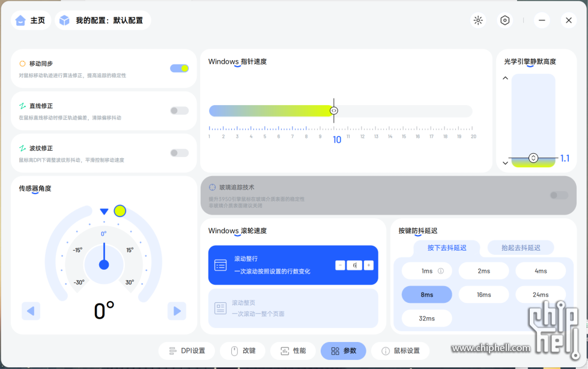This screenshot has width=588, height=369.
Task: Decrease scroll lines with minus button
Action: click(340, 266)
